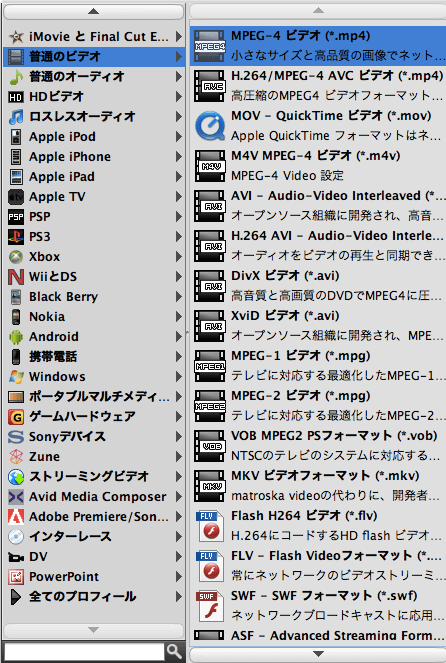Screen dimensions: 446x663
Task: Click the MKV film strip icon
Action: tap(210, 486)
